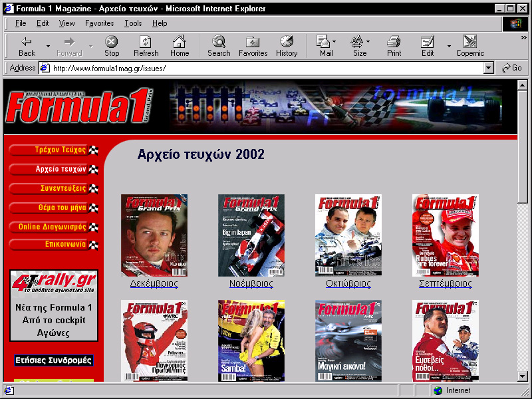Click the Fire & Ice cover thumbnail
The image size is (532, 399).
348,235
